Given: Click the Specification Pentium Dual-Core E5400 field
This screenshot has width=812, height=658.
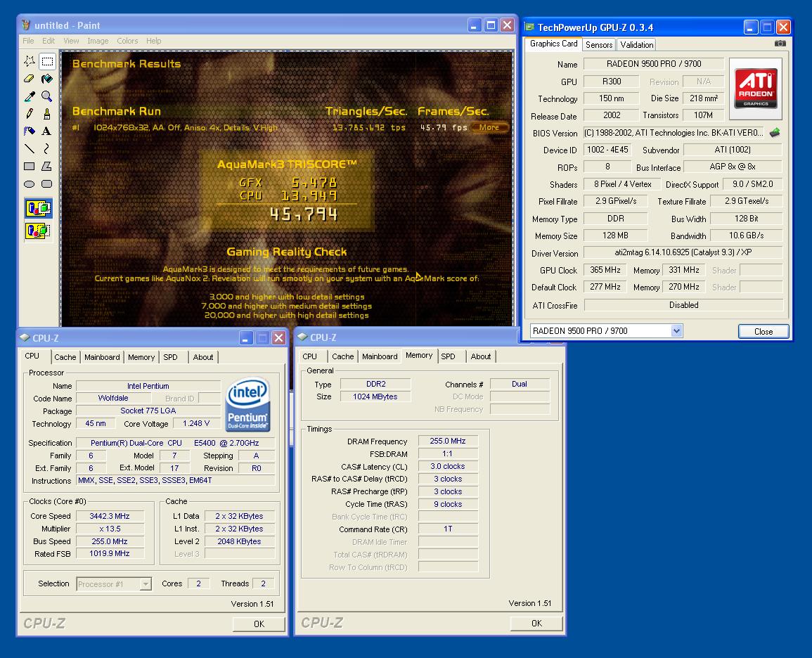Looking at the screenshot, I should point(175,443).
